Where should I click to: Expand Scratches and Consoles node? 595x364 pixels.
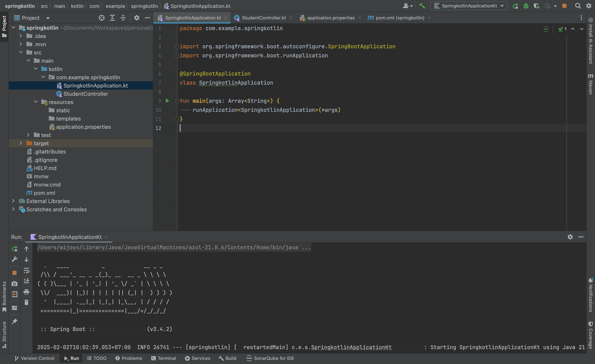(13, 209)
